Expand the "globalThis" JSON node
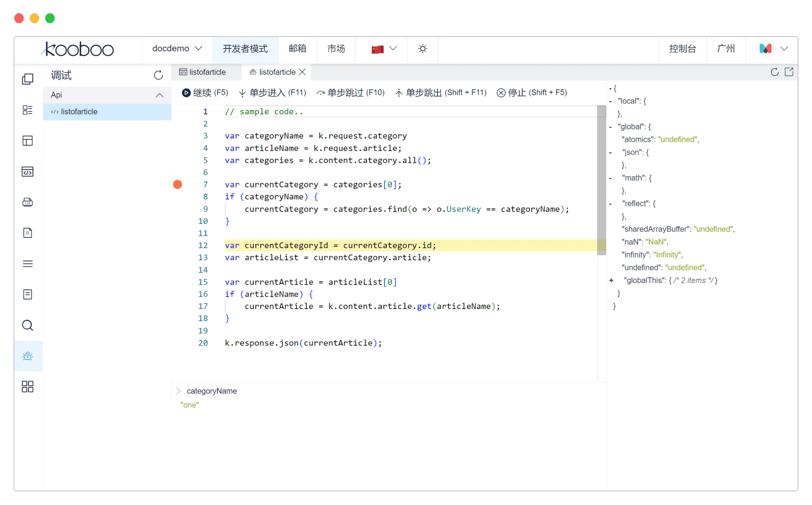The height and width of the screenshot is (505, 812). [x=611, y=280]
